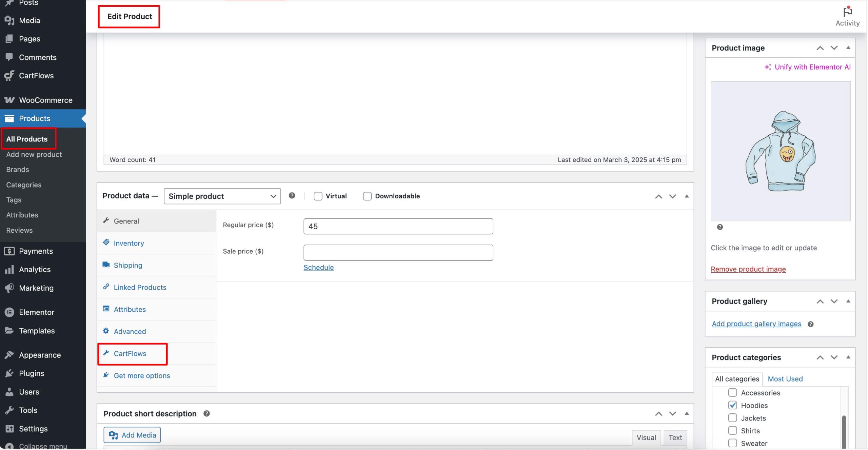Open Analytics via its bar chart icon
868x450 pixels.
9,270
